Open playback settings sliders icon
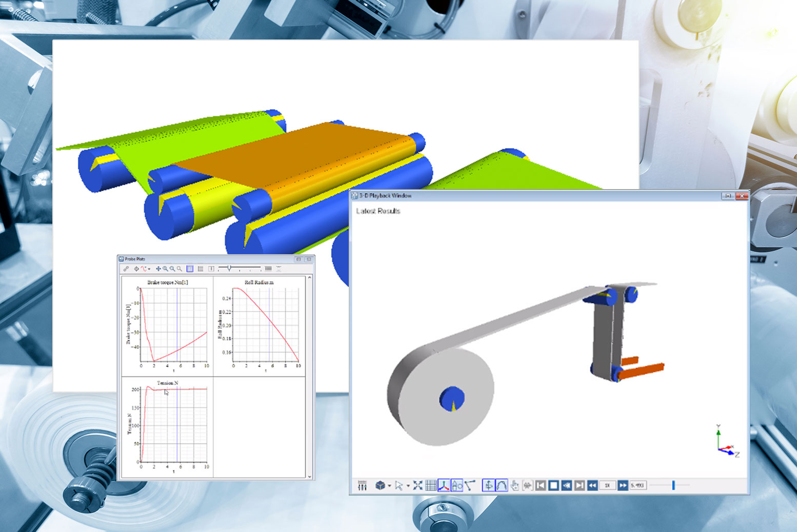This screenshot has height=532, width=797. [362, 485]
